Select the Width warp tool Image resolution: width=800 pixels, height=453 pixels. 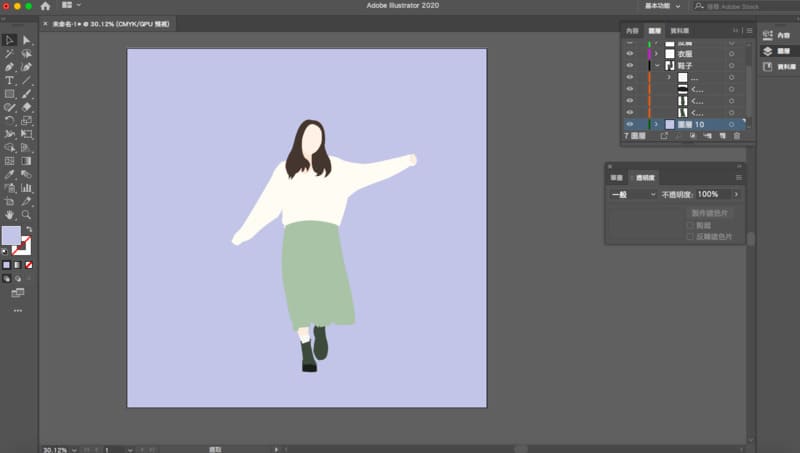9,134
